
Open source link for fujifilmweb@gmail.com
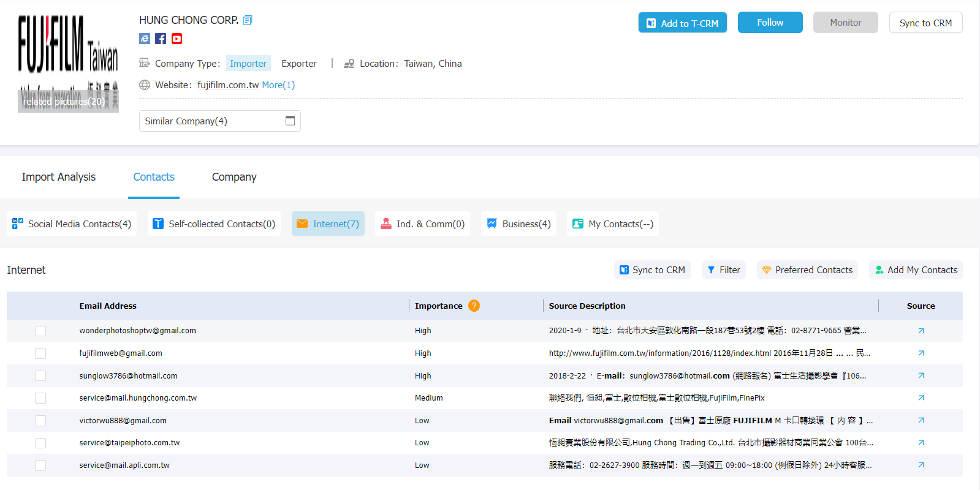[x=921, y=353]
